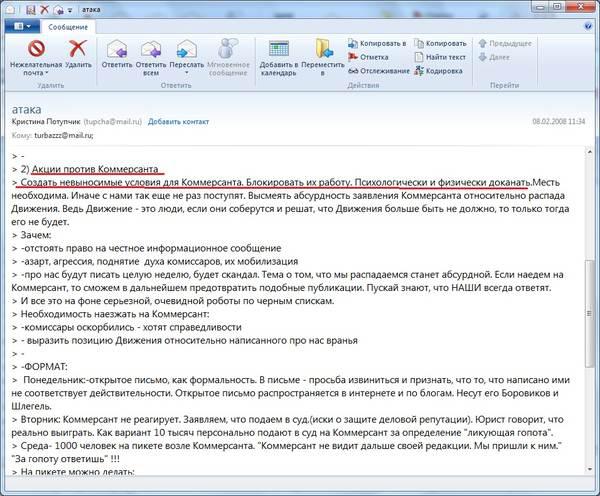Click the mail app icon in title bar
The height and width of the screenshot is (496, 600).
[10, 9]
